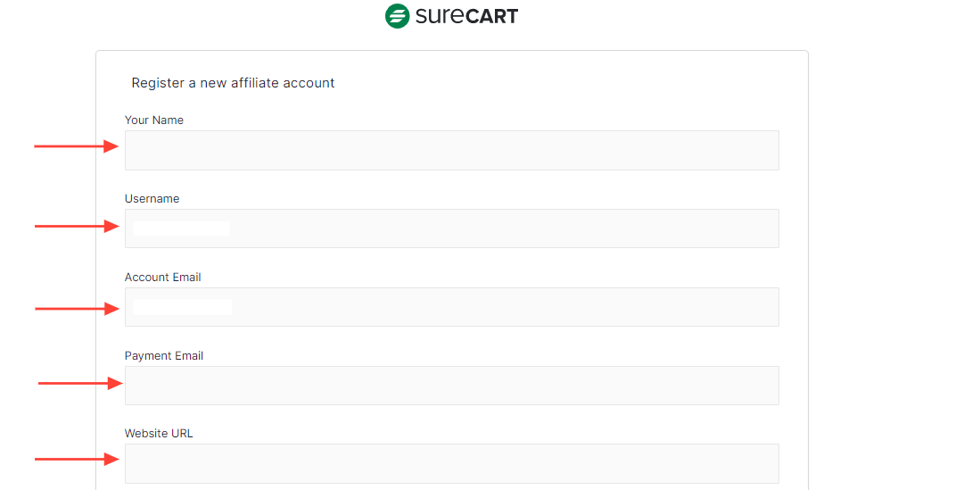Viewport: 980px width, 490px height.
Task: Click the "Account Email" label text
Action: (163, 278)
